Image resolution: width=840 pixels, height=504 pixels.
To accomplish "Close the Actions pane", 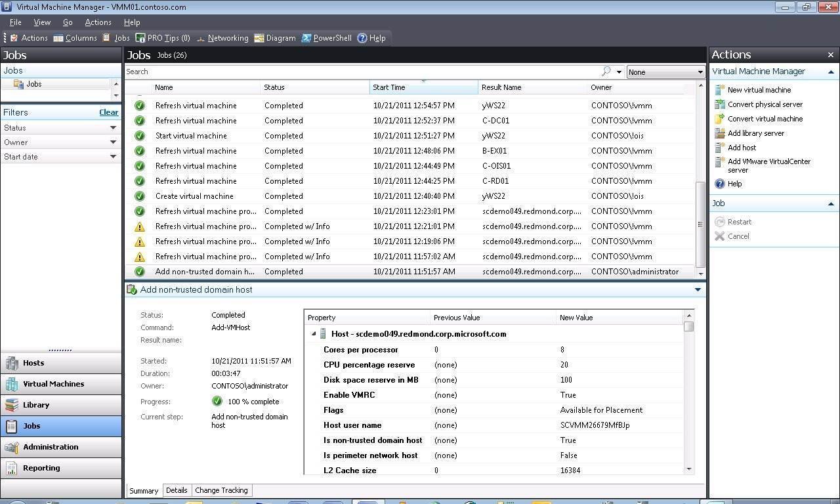I will 830,55.
